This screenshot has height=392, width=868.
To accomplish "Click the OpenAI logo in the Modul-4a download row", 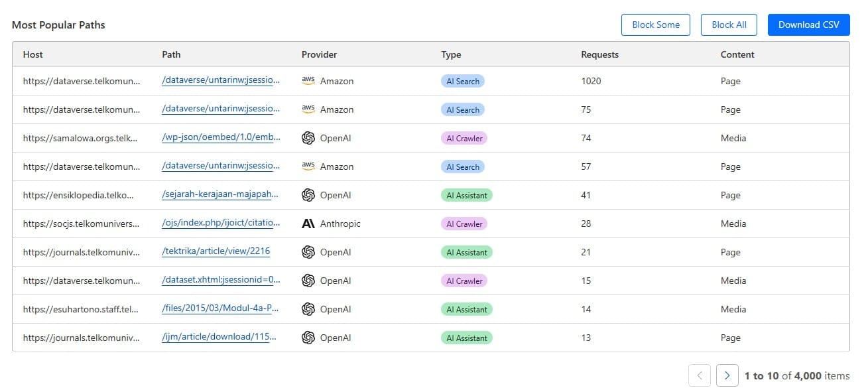I will (x=308, y=308).
